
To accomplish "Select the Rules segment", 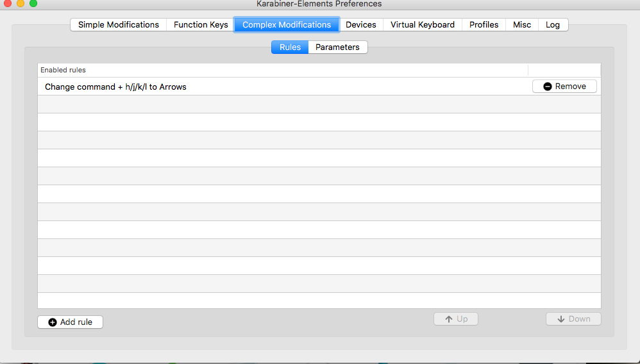I will pos(290,47).
